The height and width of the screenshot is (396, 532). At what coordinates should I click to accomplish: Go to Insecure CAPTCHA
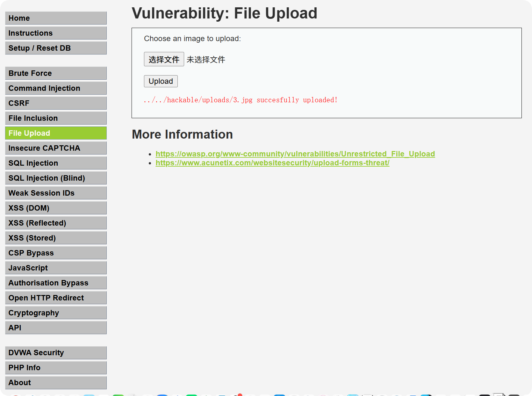pos(56,148)
